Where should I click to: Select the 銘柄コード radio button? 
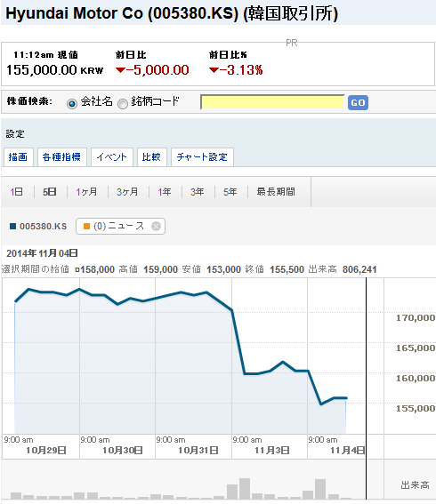(x=122, y=103)
